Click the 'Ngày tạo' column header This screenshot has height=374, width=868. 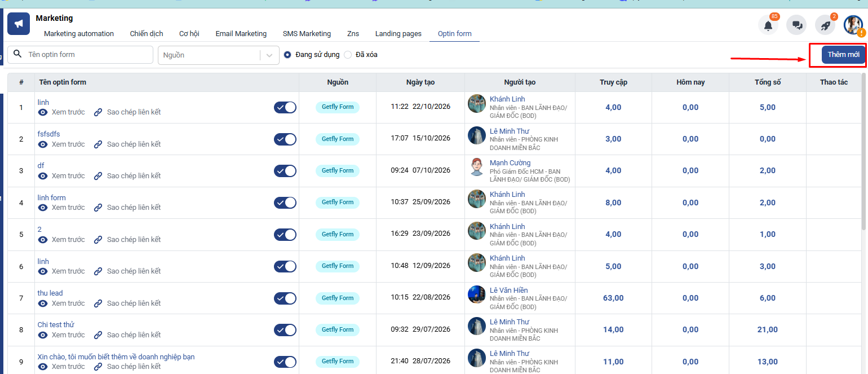pyautogui.click(x=420, y=82)
